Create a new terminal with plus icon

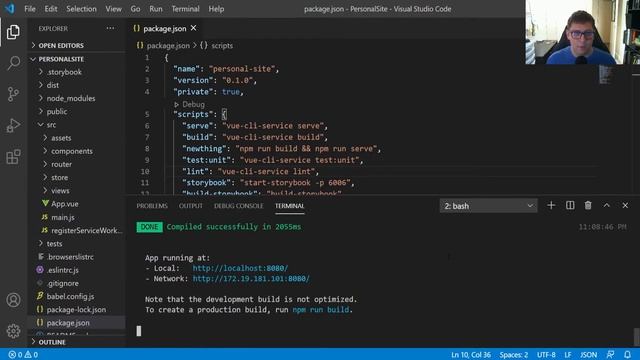[x=551, y=205]
